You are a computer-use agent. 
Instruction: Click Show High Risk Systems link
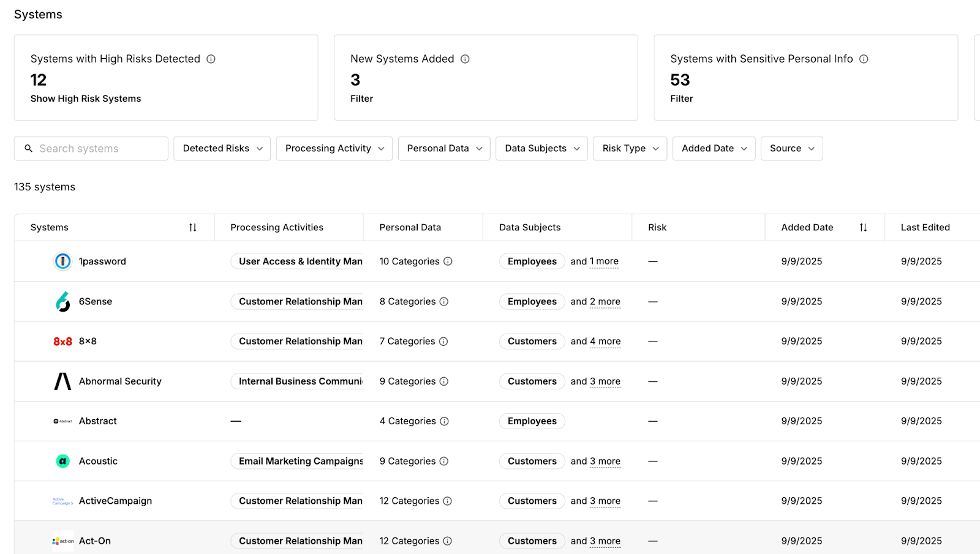click(86, 99)
